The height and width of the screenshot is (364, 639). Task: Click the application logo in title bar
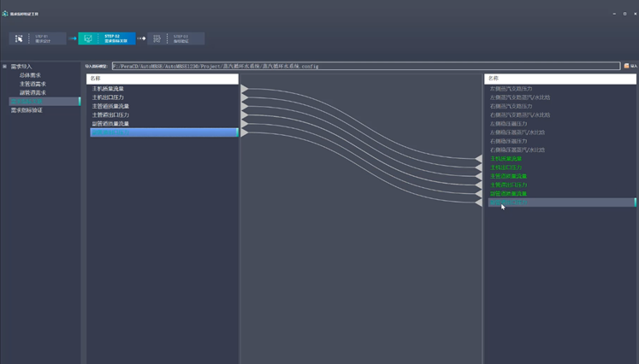click(x=5, y=15)
